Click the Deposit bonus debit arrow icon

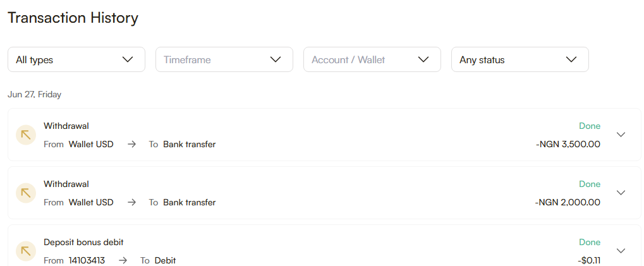coord(26,251)
